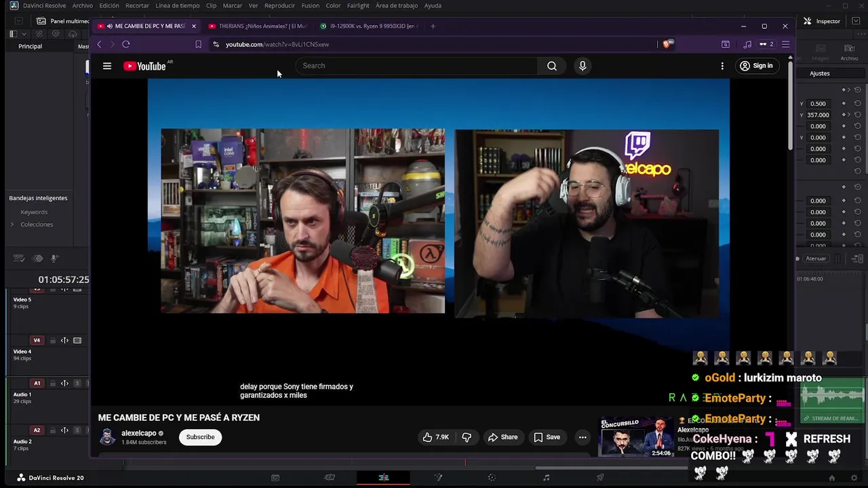868x488 pixels.
Task: Select Keywords under Bandejas inteligentes
Action: click(34, 212)
